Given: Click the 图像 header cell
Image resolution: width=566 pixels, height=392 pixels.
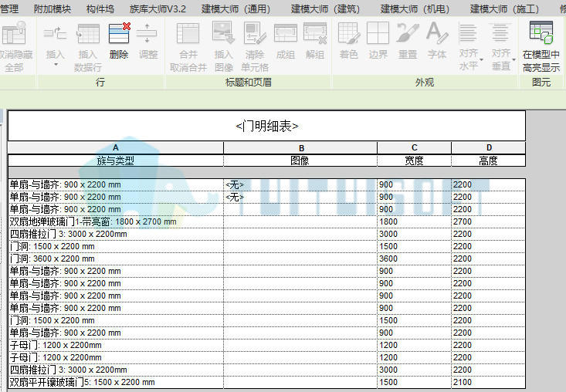Looking at the screenshot, I should pyautogui.click(x=300, y=161).
